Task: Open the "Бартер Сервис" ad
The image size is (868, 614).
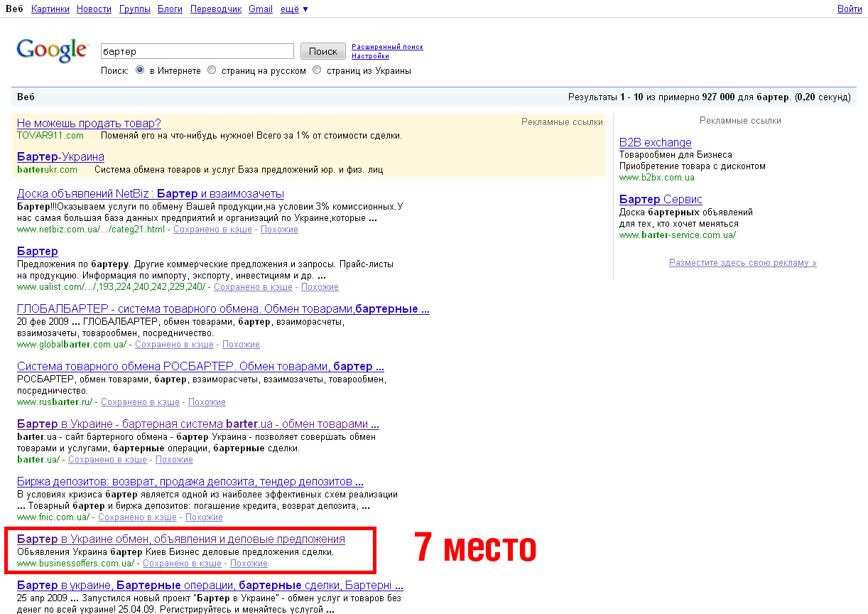Action: [x=660, y=199]
